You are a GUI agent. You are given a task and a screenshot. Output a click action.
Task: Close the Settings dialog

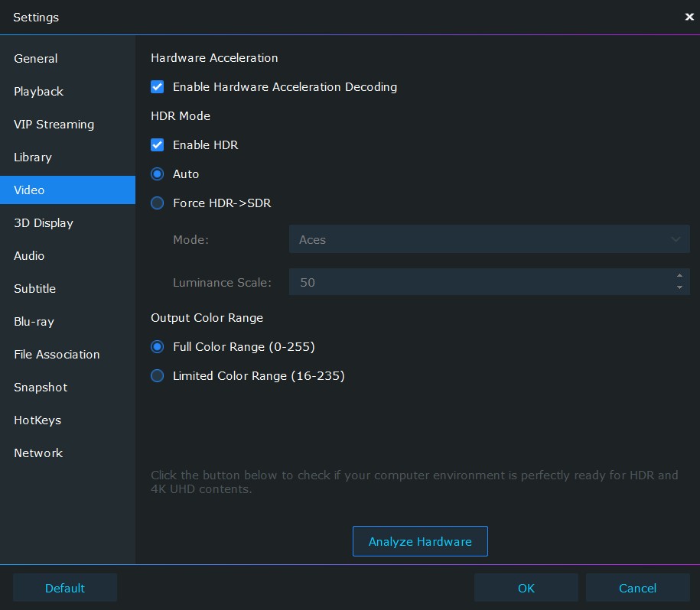point(689,17)
